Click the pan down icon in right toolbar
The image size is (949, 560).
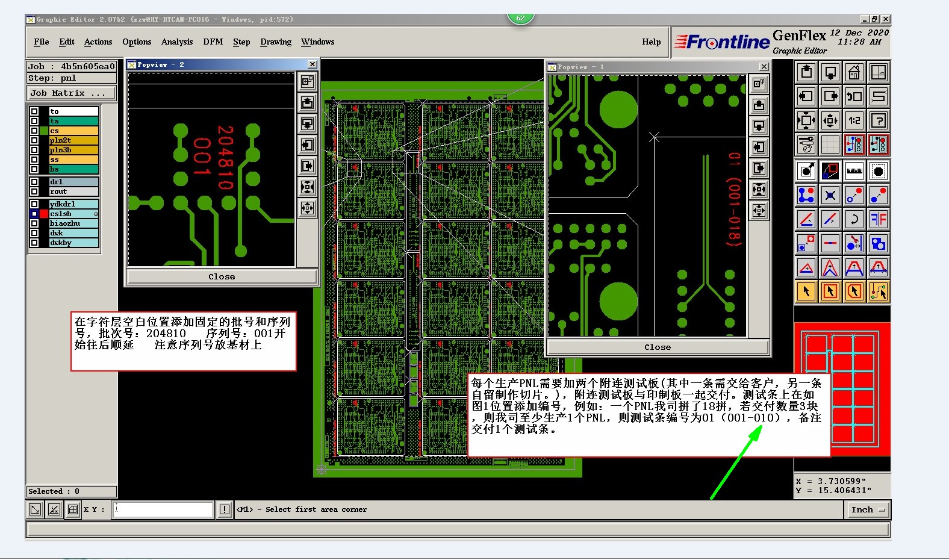[x=830, y=73]
